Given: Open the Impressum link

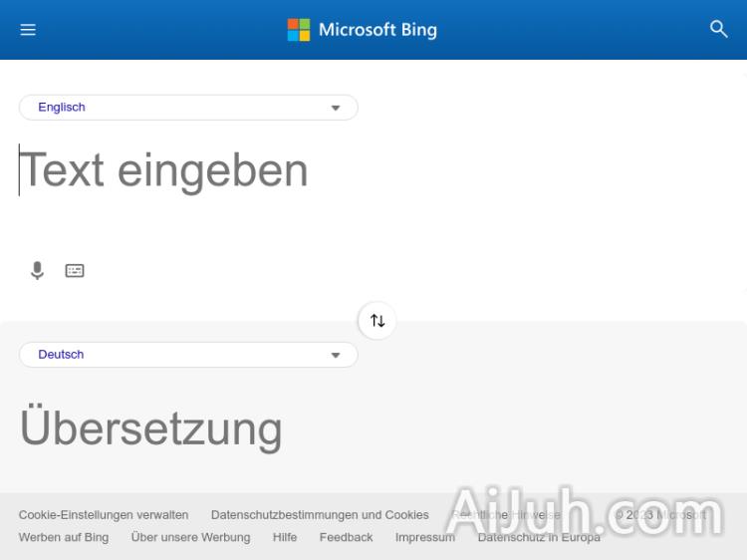Looking at the screenshot, I should click(424, 537).
